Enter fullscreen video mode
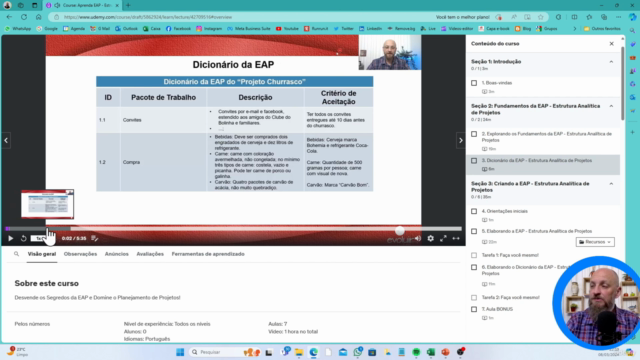This screenshot has width=640, height=360. click(x=443, y=238)
